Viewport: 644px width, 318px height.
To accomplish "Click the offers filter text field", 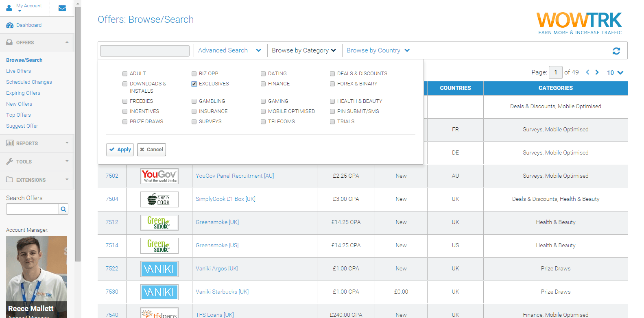I will (145, 51).
